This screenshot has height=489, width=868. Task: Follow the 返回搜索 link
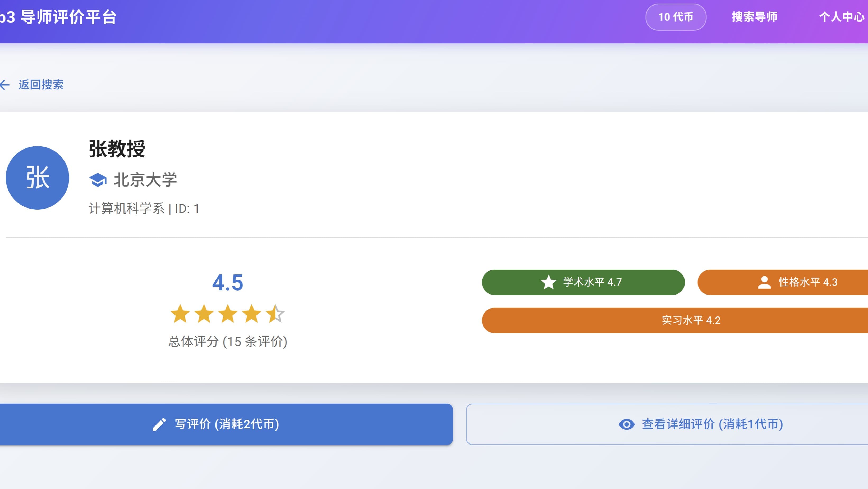point(41,85)
